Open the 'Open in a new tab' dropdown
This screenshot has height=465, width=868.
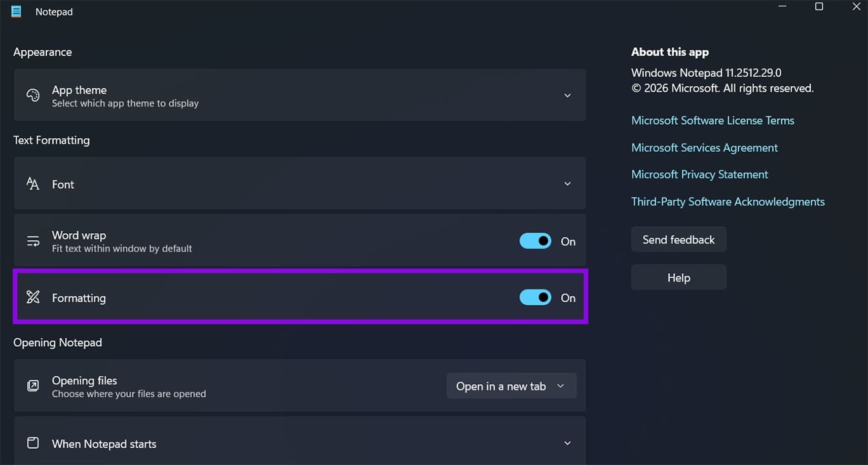(x=512, y=386)
